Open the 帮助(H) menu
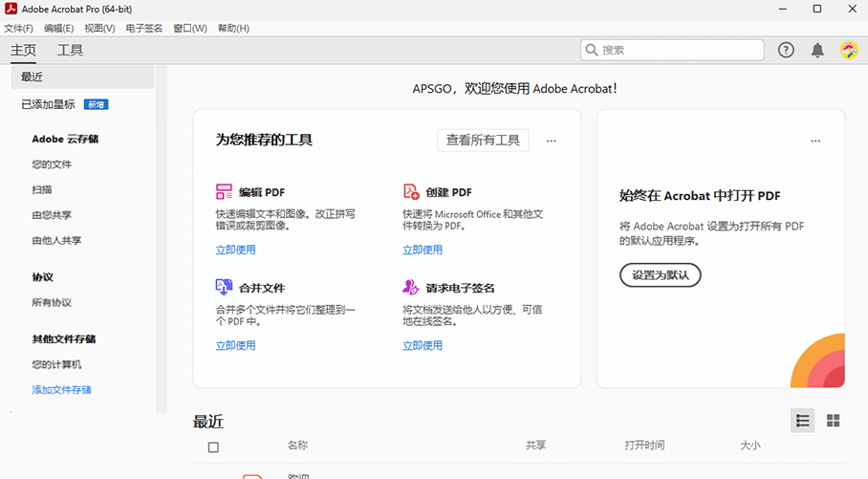The image size is (868, 479). point(233,29)
